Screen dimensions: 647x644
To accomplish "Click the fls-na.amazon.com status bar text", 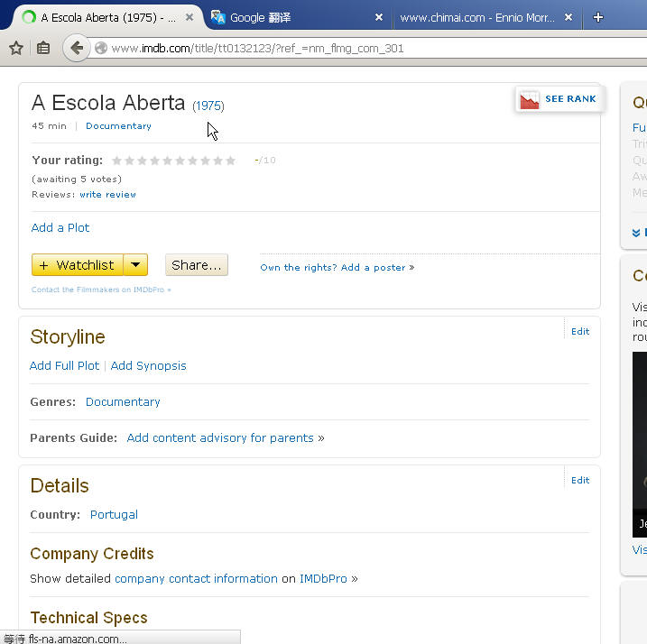I will 78,639.
